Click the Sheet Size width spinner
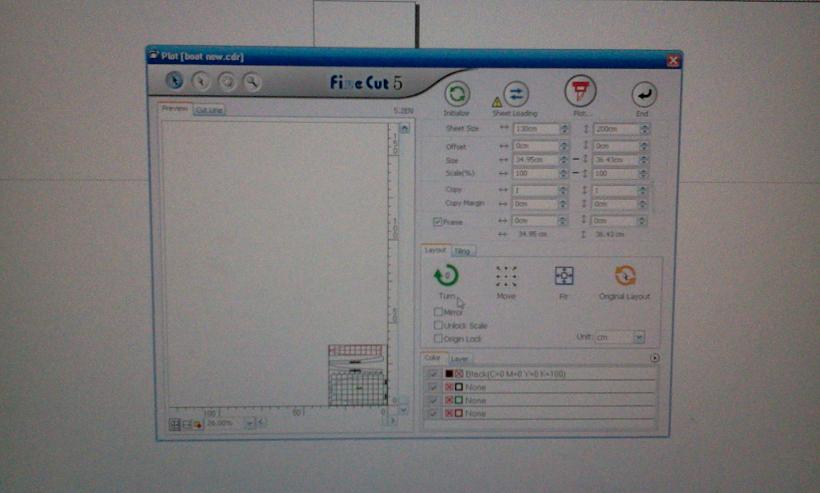 pyautogui.click(x=564, y=129)
